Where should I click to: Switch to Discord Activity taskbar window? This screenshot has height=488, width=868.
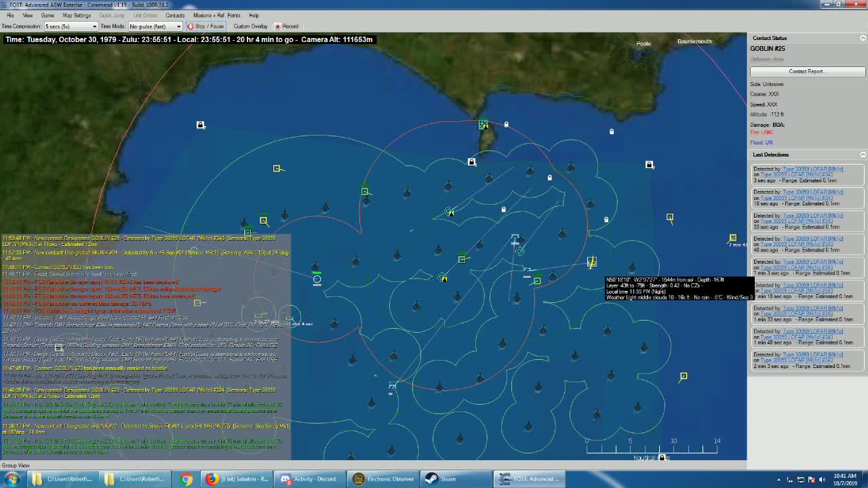pyautogui.click(x=309, y=479)
